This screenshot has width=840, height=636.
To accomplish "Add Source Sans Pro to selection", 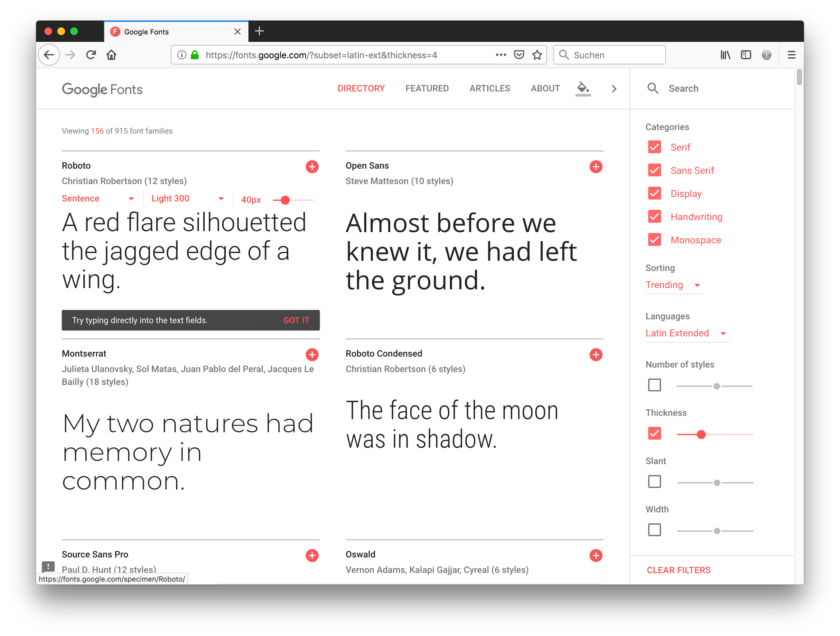I will pyautogui.click(x=312, y=555).
